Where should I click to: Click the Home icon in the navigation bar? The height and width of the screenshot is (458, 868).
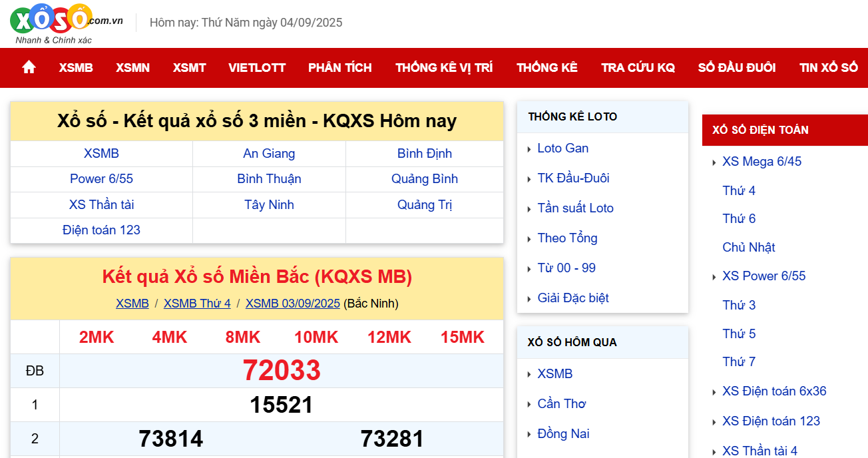[28, 67]
